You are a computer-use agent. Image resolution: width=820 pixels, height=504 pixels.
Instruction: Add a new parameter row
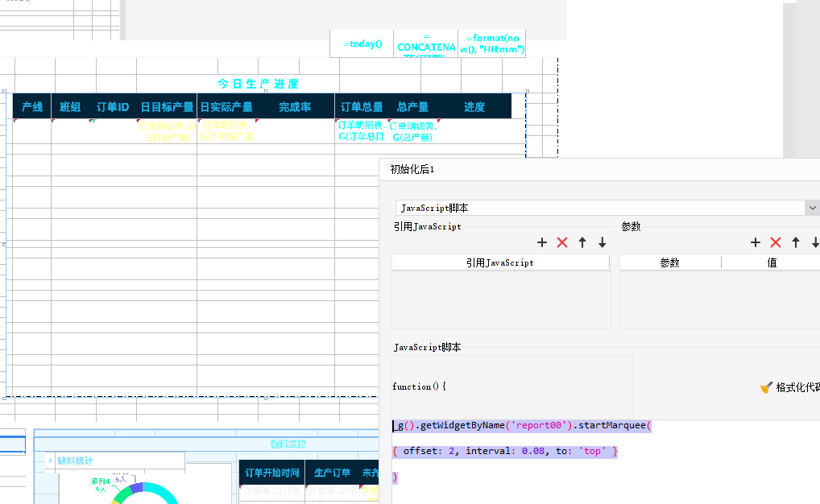[756, 242]
